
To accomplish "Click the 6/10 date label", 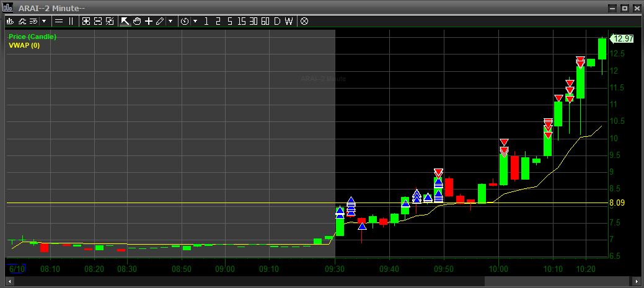I will click(17, 269).
